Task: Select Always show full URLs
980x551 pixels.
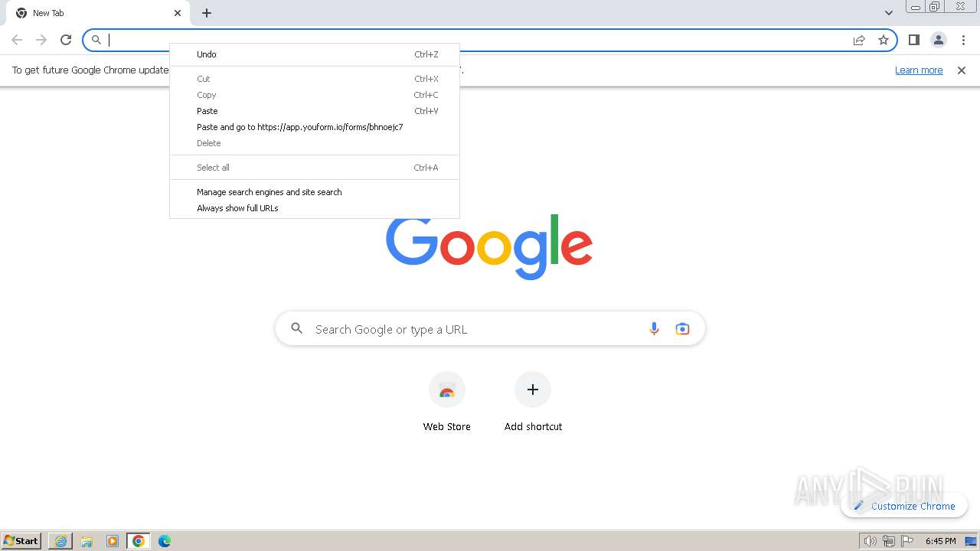Action: tap(315, 208)
